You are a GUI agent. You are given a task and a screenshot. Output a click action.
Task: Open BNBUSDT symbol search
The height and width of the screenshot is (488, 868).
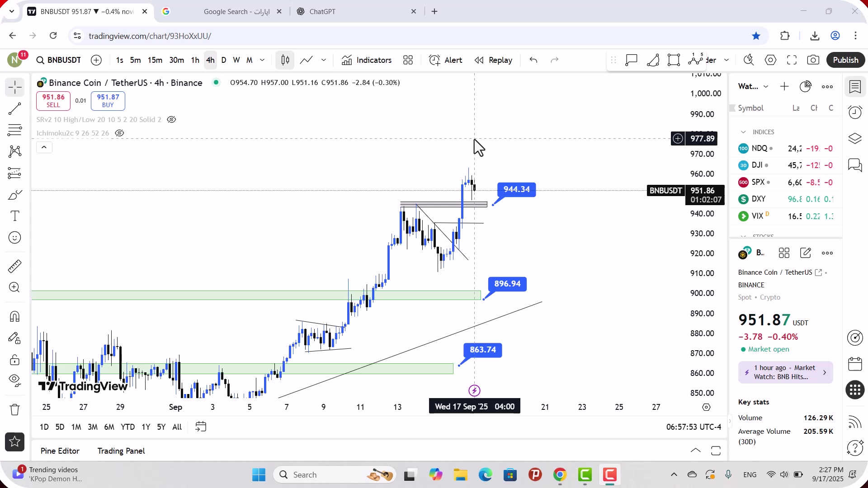pyautogui.click(x=59, y=60)
